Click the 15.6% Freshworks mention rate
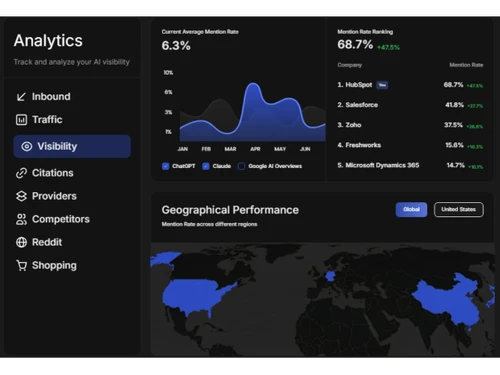The image size is (500, 375). coord(454,145)
